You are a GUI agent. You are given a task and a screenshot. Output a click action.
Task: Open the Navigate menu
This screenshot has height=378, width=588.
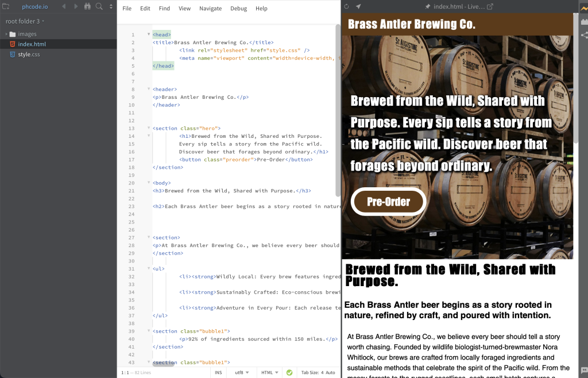tap(210, 9)
